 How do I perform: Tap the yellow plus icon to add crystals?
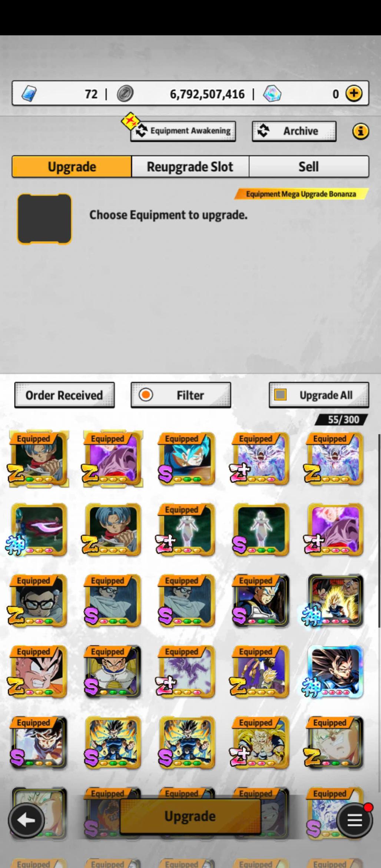(354, 93)
